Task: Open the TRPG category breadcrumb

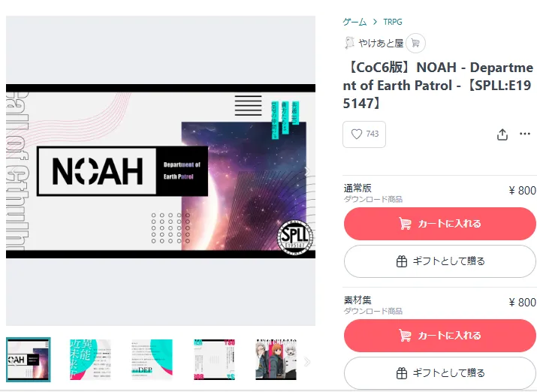Action: pyautogui.click(x=393, y=22)
